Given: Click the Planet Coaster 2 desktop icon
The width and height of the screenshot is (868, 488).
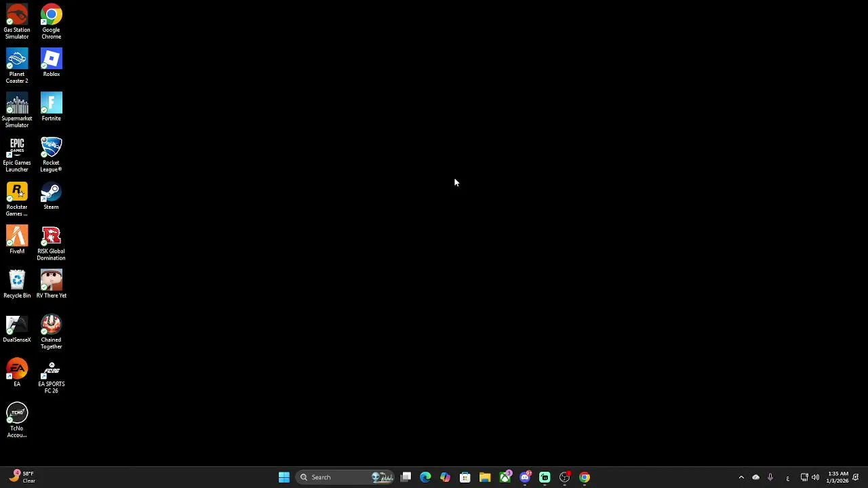Looking at the screenshot, I should [x=17, y=66].
